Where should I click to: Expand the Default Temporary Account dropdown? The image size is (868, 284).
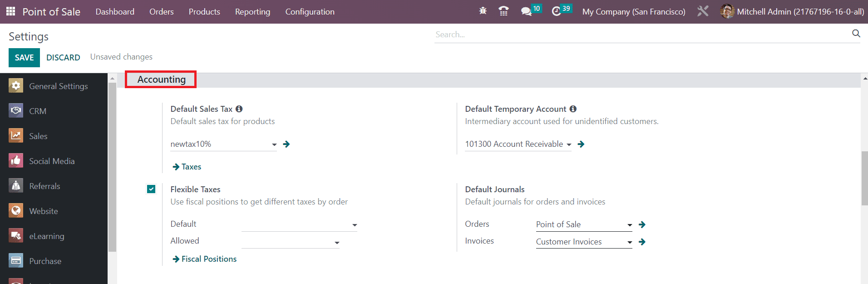(x=569, y=144)
